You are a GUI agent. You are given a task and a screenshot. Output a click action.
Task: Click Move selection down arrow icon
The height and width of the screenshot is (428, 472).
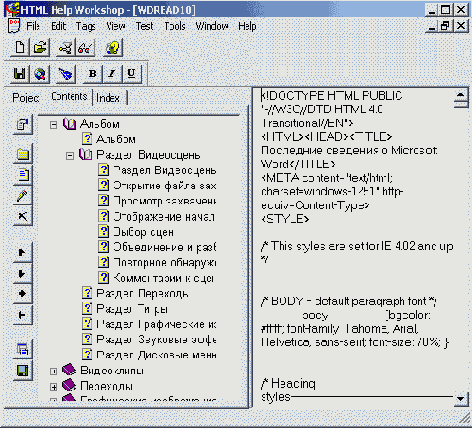[x=23, y=273]
